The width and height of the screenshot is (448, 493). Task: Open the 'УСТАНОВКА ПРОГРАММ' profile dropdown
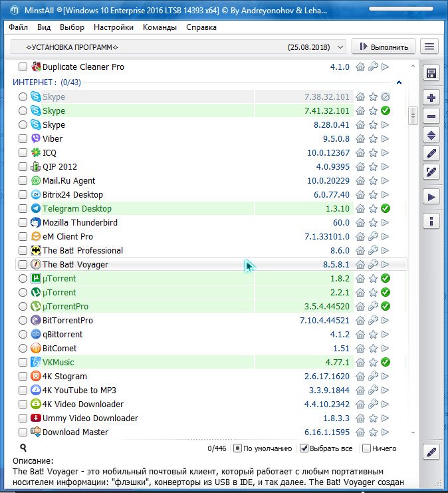click(178, 47)
